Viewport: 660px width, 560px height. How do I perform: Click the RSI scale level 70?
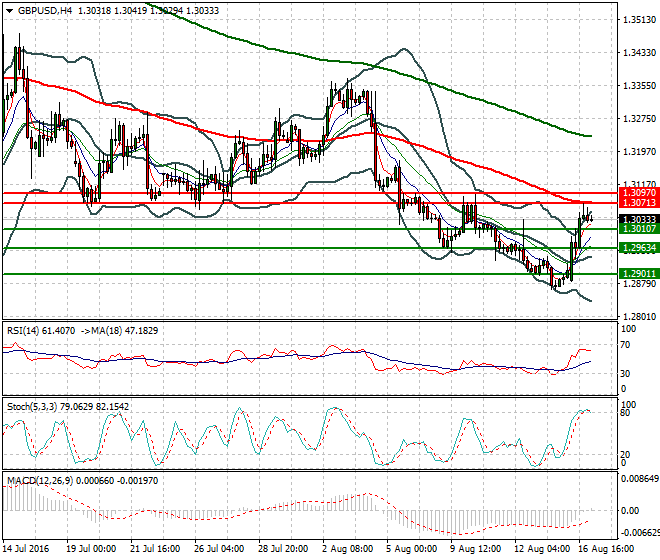[625, 345]
